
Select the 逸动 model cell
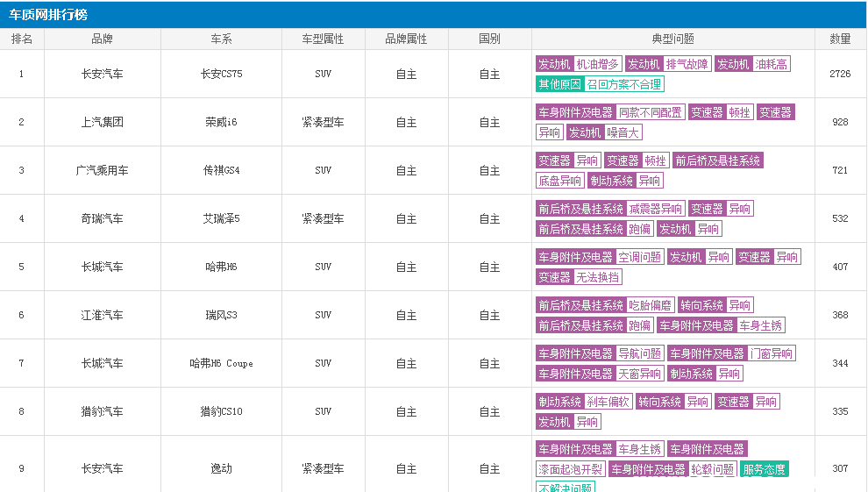tap(221, 468)
